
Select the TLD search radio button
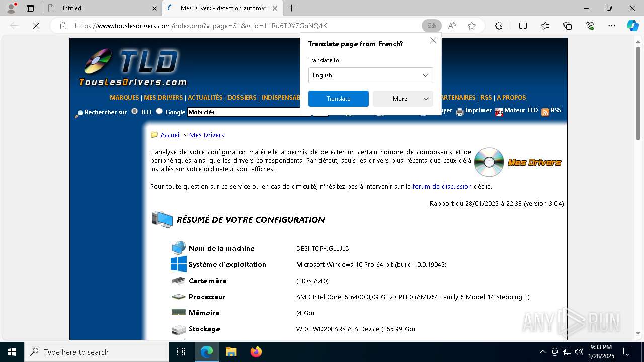click(134, 111)
